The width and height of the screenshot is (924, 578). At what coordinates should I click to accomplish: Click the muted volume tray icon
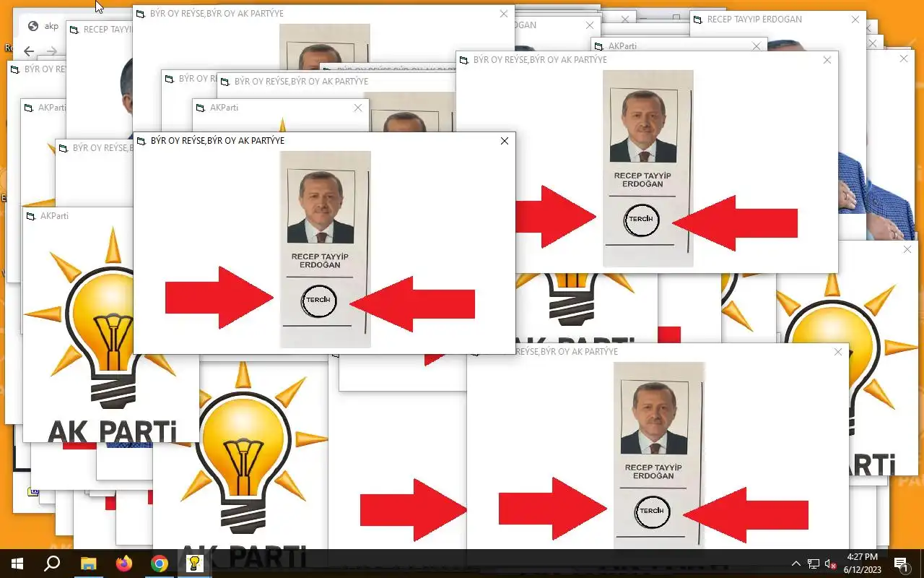point(831,564)
